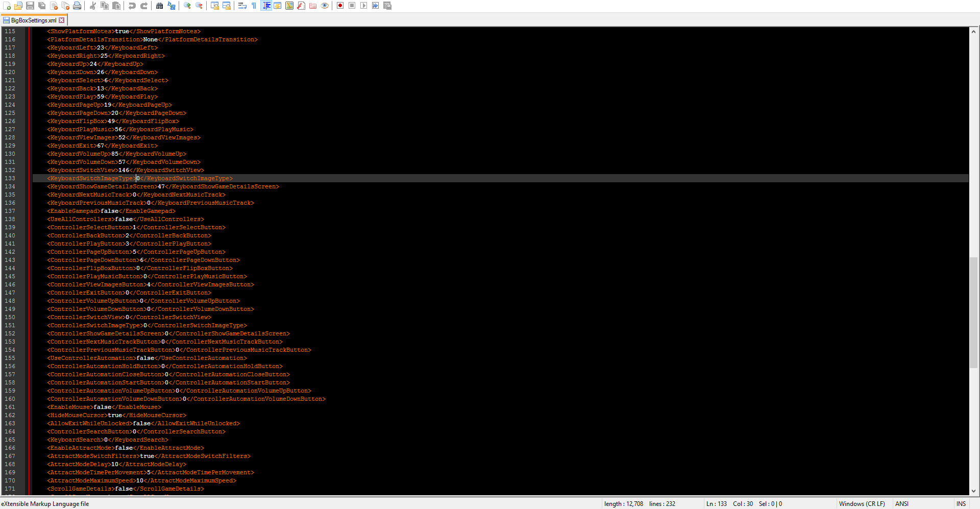Viewport: 980px width, 509px height.
Task: Click the vertical scrollbar thumb
Action: coord(974,312)
